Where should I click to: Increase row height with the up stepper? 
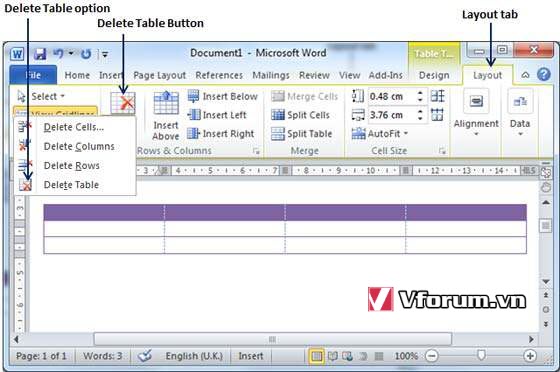[420, 92]
